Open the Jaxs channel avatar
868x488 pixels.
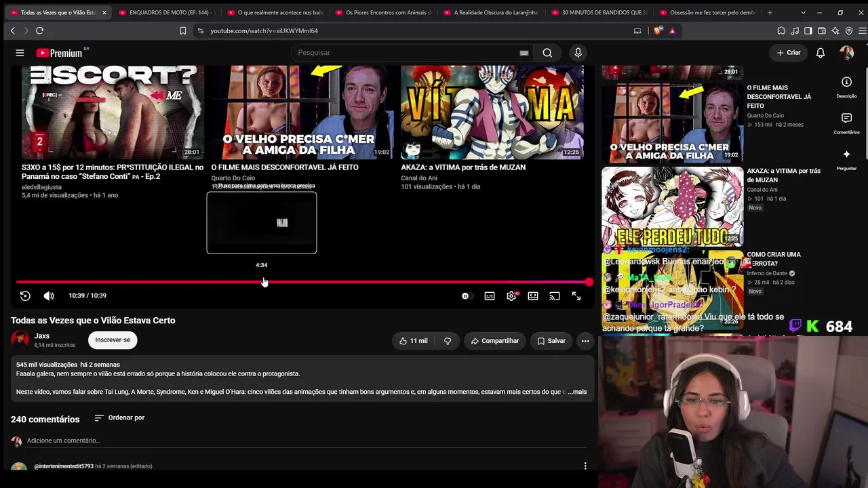[20, 340]
